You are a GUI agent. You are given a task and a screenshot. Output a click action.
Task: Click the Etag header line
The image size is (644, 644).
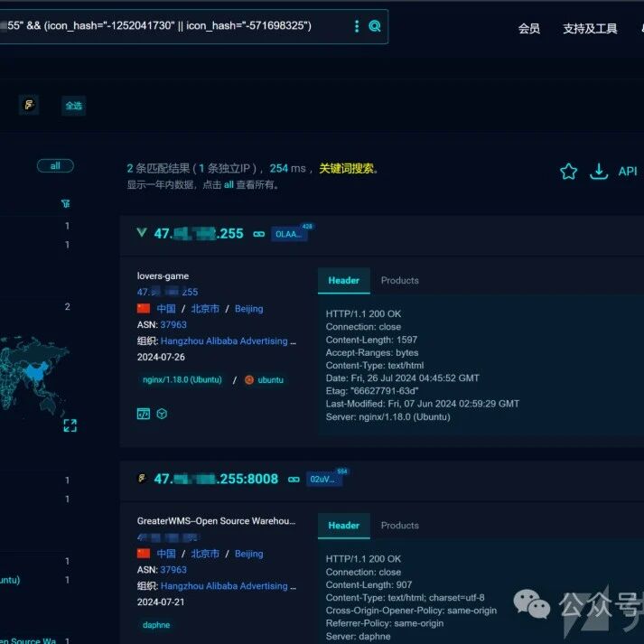click(x=372, y=390)
